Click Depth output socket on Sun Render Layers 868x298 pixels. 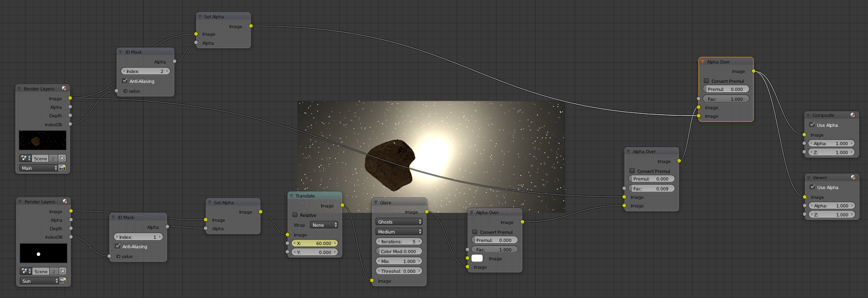coord(71,229)
